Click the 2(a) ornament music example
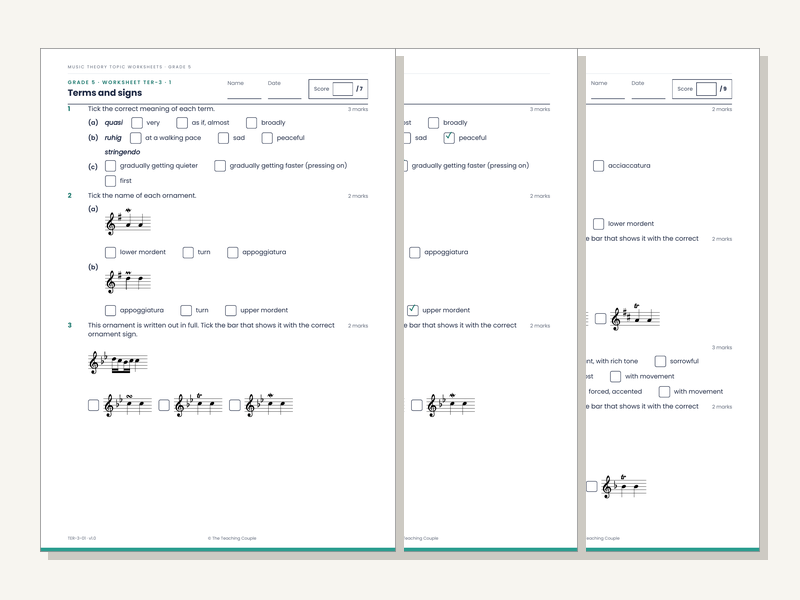This screenshot has height=600, width=800. (x=128, y=222)
